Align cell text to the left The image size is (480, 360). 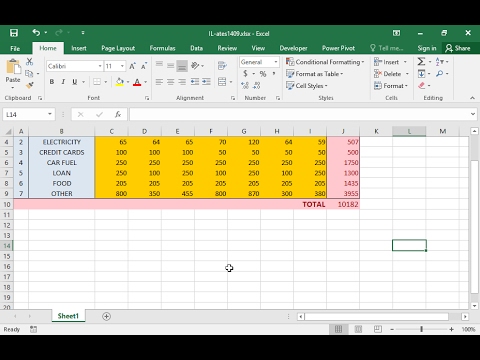pos(159,82)
